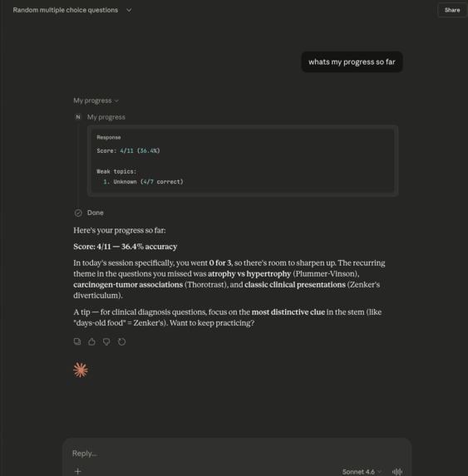Click the Response output code block
This screenshot has width=468, height=476.
point(243,160)
